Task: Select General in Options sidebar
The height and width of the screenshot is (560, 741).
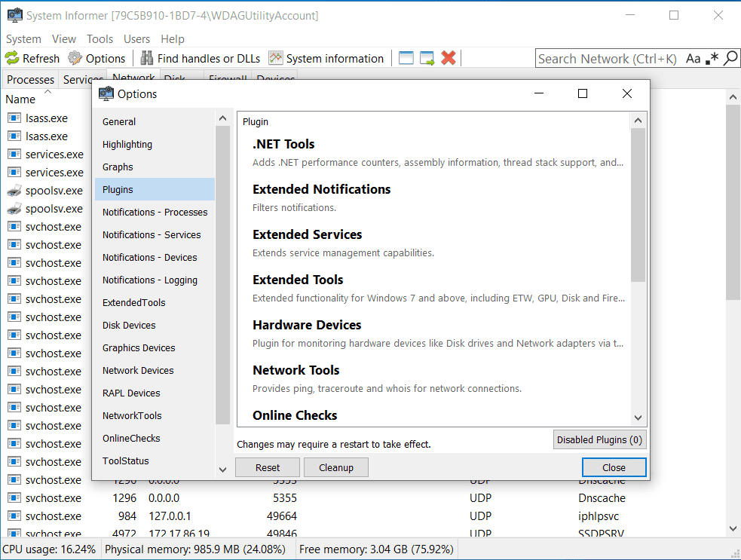Action: pos(155,121)
